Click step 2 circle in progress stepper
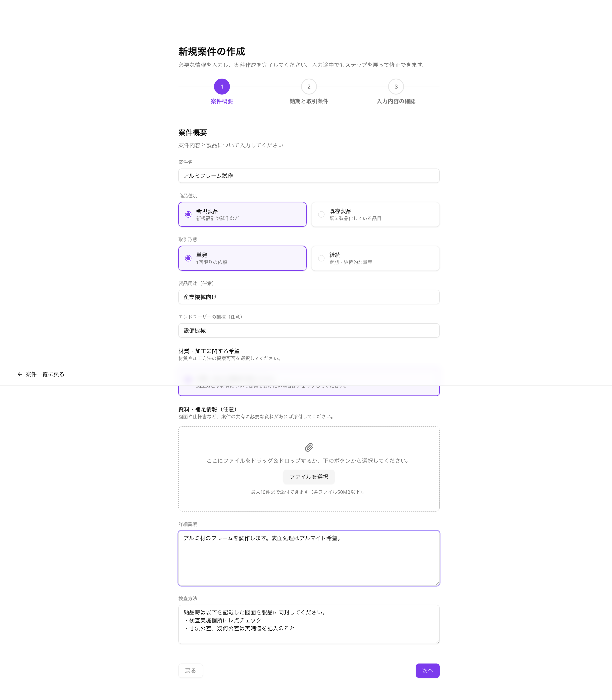 coord(309,87)
